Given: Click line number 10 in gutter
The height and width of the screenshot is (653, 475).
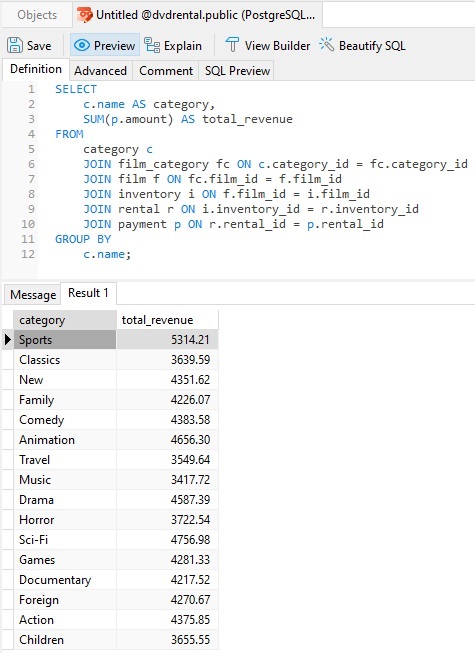Looking at the screenshot, I should (28, 224).
